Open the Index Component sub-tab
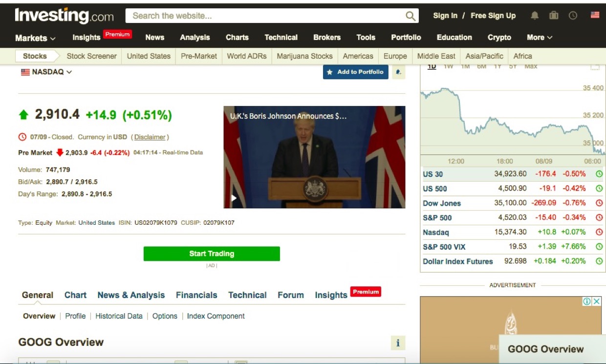 (216, 316)
